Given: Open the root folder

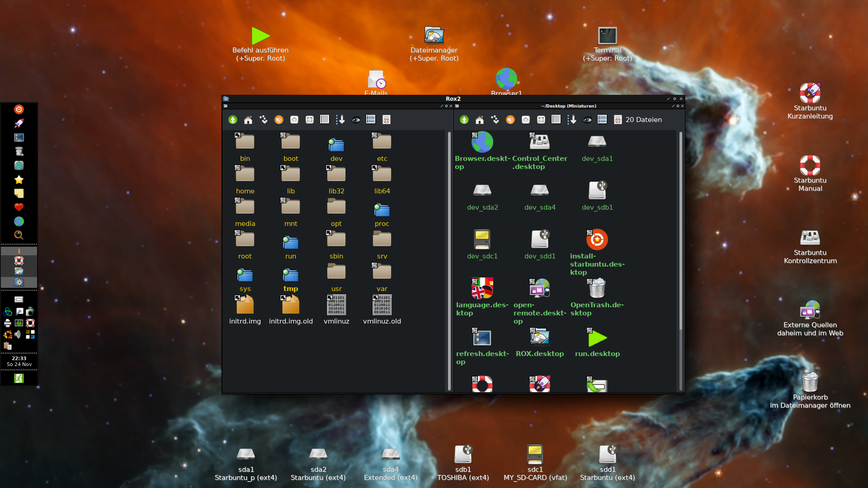Looking at the screenshot, I should [245, 244].
